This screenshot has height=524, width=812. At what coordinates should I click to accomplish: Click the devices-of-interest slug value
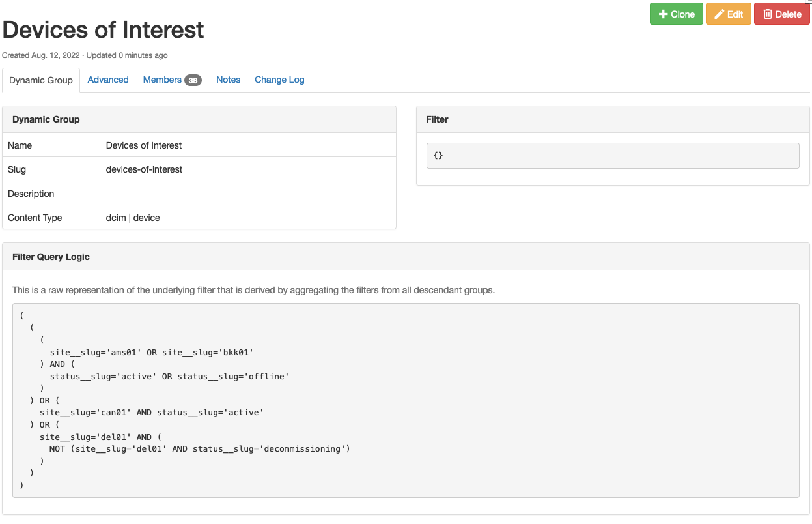(144, 169)
